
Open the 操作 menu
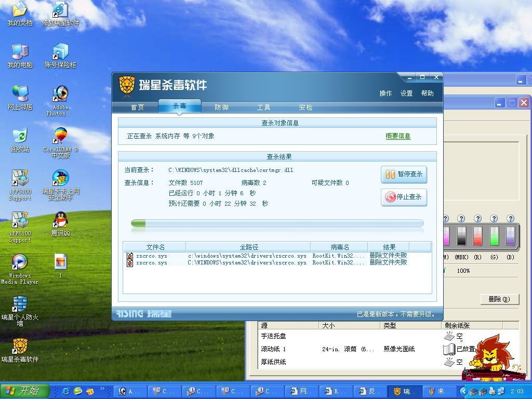[385, 94]
